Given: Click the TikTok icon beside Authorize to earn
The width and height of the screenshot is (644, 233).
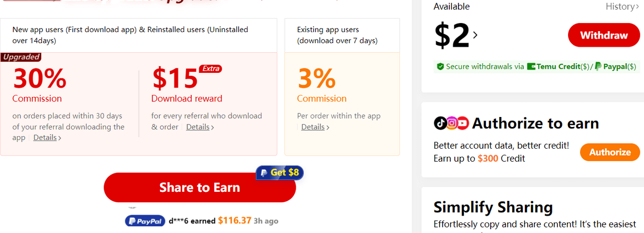Looking at the screenshot, I should pyautogui.click(x=440, y=123).
